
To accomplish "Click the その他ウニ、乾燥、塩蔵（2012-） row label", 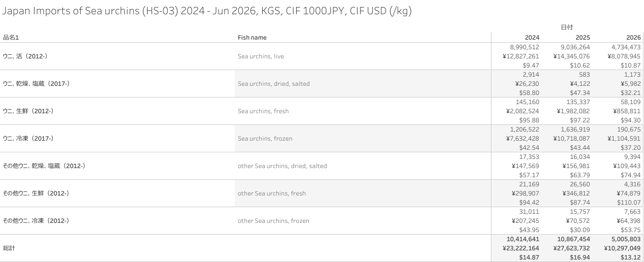I will 44,166.
